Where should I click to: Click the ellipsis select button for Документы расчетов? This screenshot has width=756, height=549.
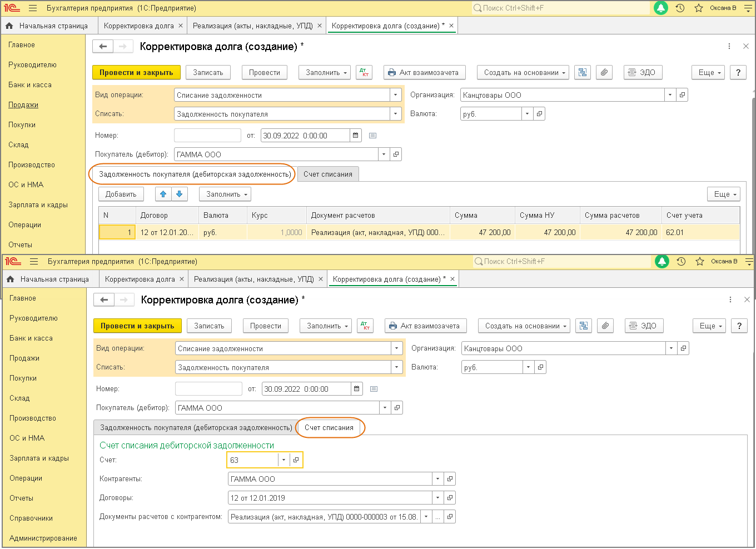tap(438, 517)
